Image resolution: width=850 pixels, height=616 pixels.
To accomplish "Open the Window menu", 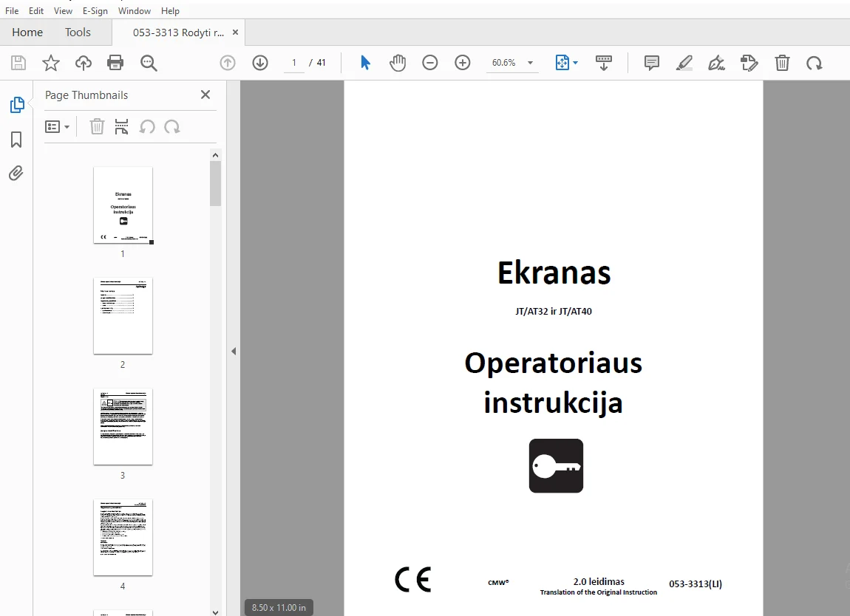I will 135,11.
